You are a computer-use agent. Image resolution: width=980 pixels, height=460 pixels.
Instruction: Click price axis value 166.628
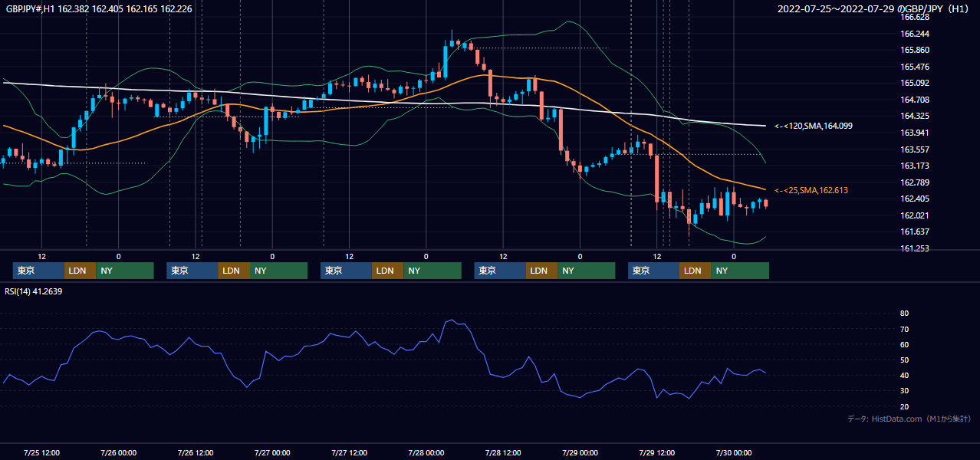915,17
